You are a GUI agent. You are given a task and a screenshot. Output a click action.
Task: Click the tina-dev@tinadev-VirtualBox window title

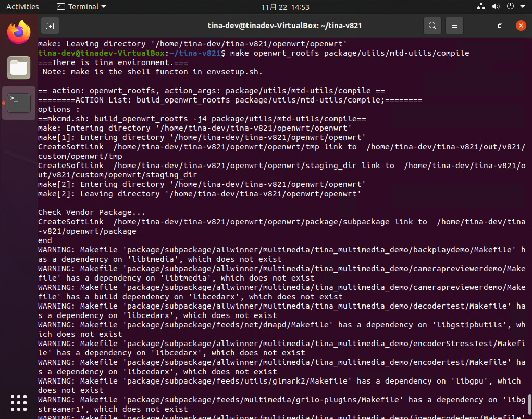coord(284,25)
